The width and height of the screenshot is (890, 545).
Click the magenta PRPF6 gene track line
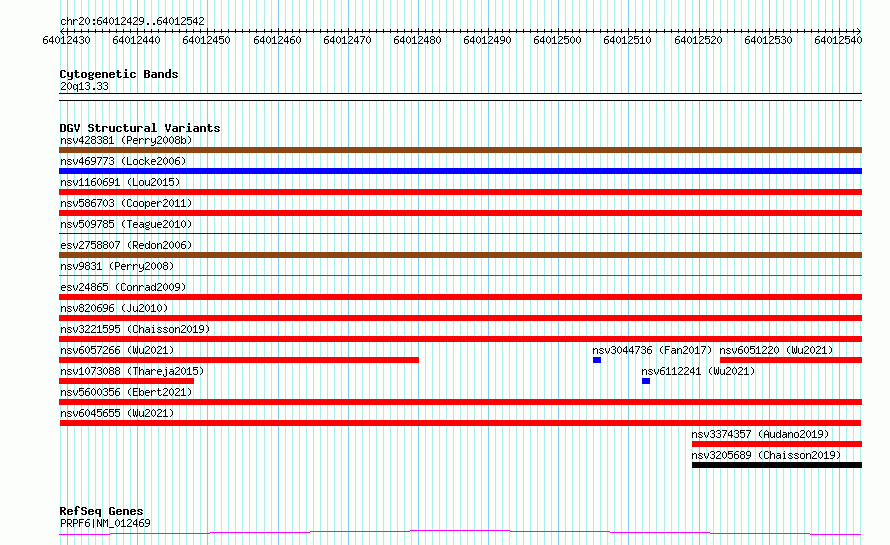pos(460,533)
